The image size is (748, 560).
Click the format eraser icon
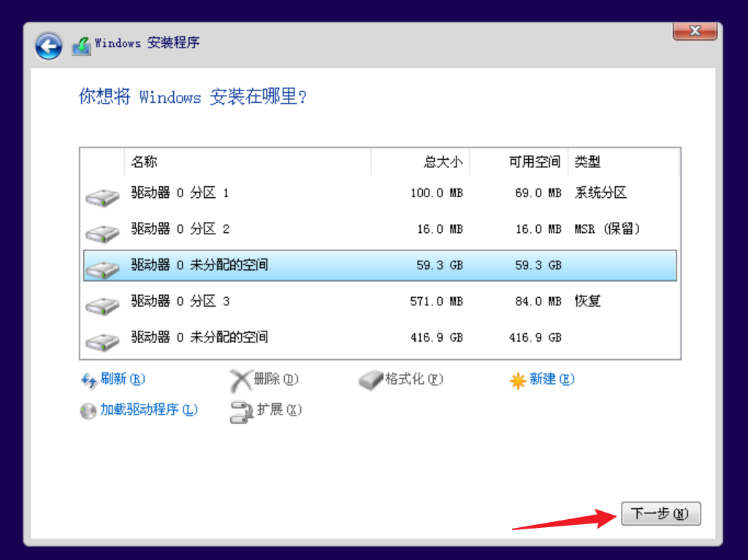pos(370,380)
